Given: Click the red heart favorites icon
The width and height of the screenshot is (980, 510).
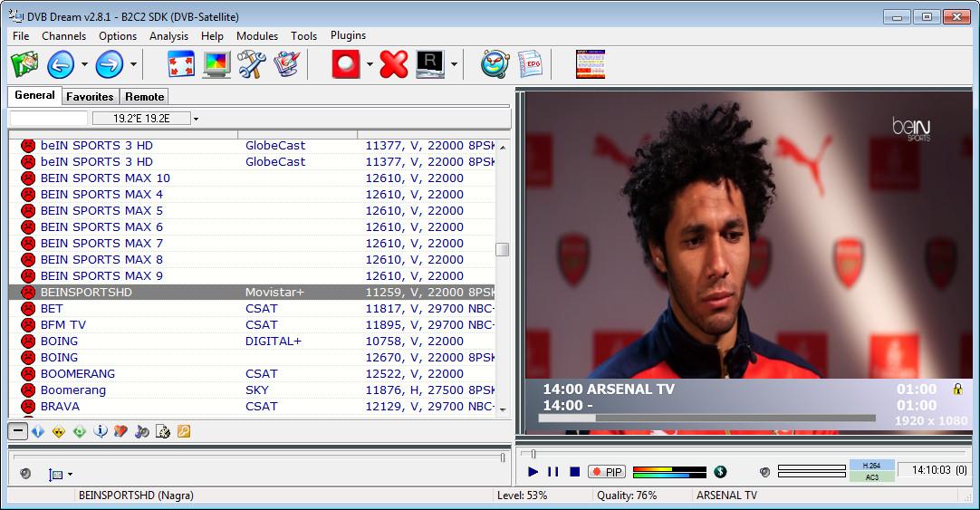Looking at the screenshot, I should (x=120, y=431).
